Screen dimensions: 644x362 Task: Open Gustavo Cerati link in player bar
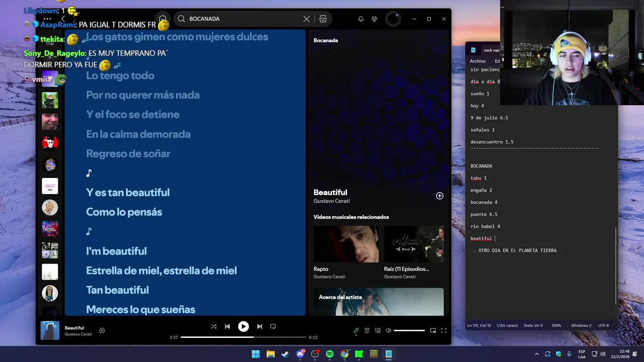(78, 334)
